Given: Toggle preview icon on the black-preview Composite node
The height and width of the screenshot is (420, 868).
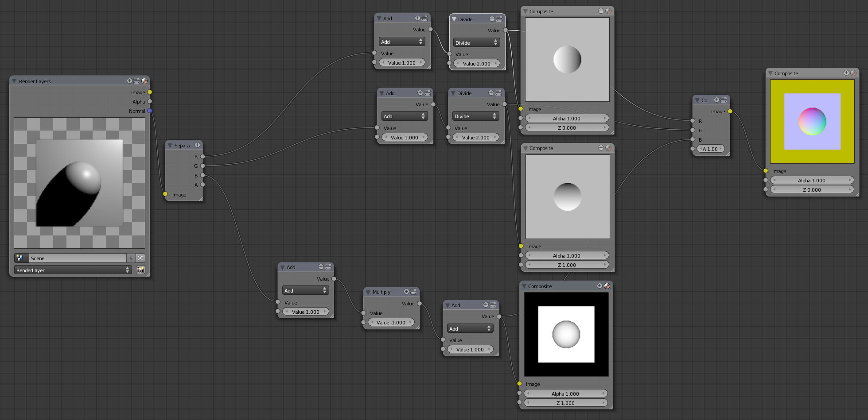Looking at the screenshot, I should pyautogui.click(x=607, y=286).
